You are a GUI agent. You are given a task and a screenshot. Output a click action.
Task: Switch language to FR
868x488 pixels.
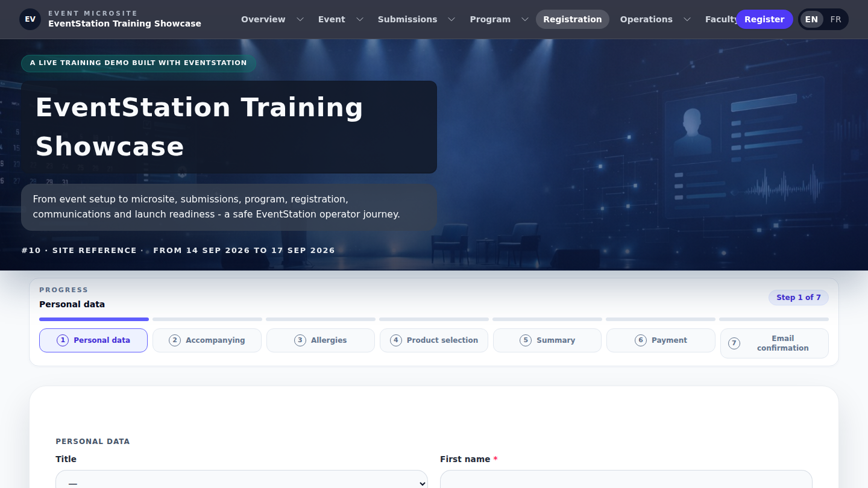coord(835,19)
